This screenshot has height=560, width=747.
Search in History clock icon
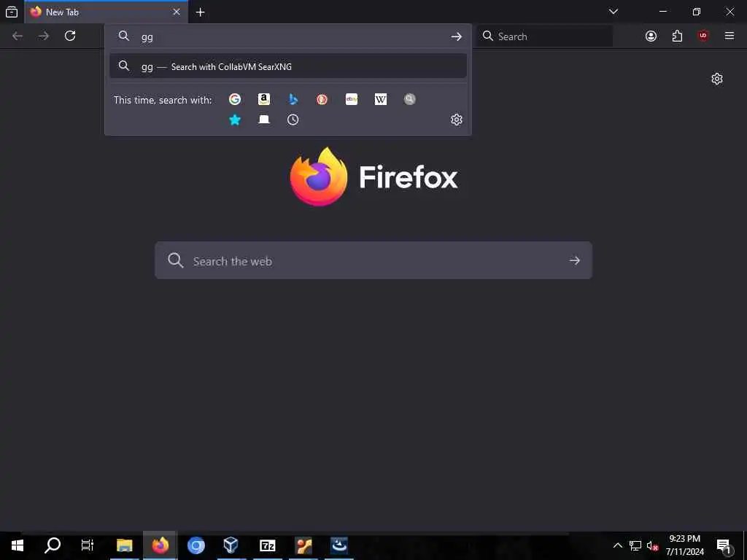[293, 120]
